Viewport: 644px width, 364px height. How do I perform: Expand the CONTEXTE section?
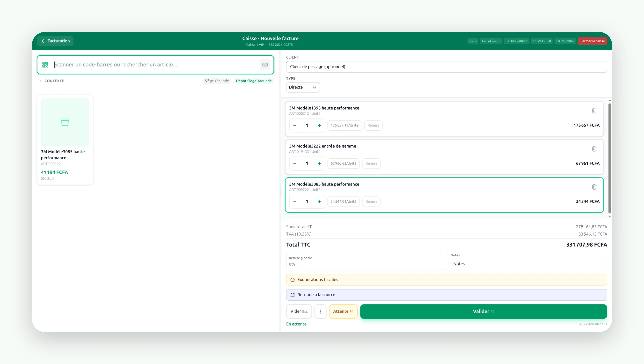tap(52, 81)
